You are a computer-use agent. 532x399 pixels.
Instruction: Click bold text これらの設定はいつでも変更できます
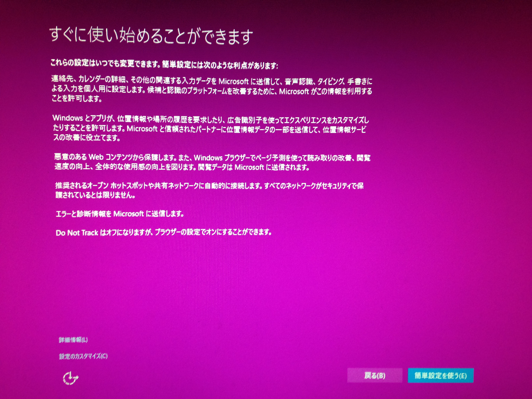tap(105, 63)
